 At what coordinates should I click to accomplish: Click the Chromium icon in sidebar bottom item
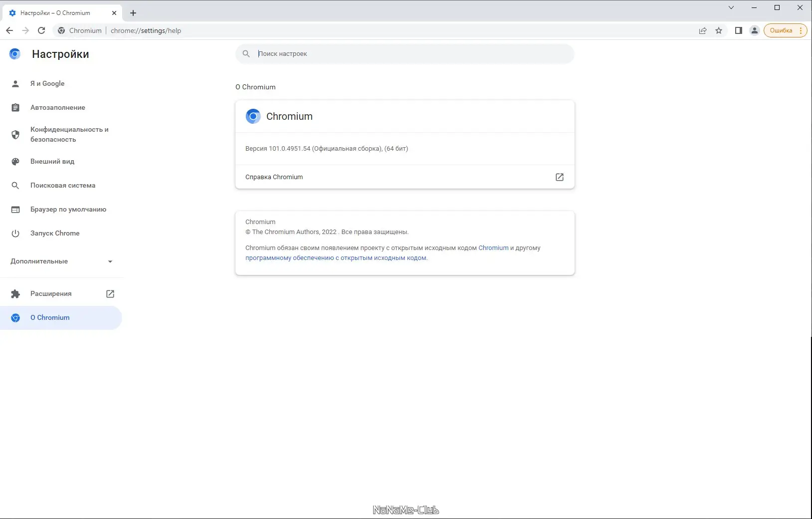pos(15,318)
